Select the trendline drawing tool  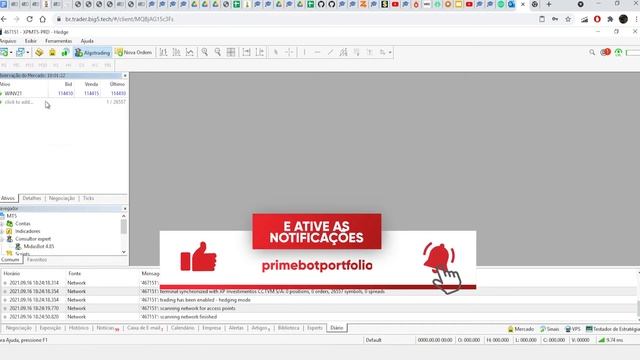coord(330,52)
